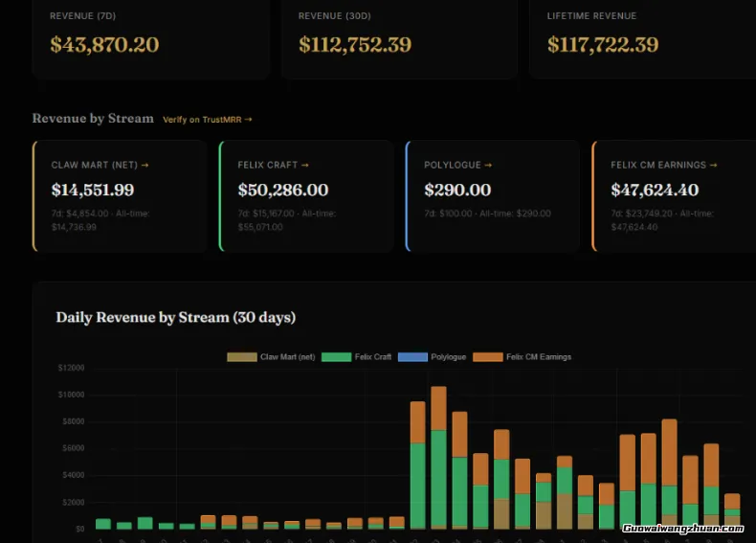756x543 pixels.
Task: Click the $47,624.40 Felix CM Earnings value
Action: [x=655, y=191]
